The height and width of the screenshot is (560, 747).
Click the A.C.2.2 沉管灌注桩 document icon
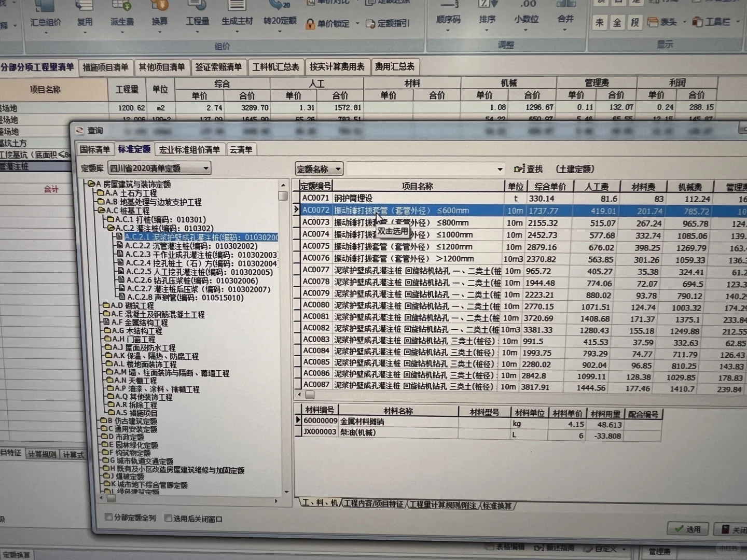(x=120, y=246)
